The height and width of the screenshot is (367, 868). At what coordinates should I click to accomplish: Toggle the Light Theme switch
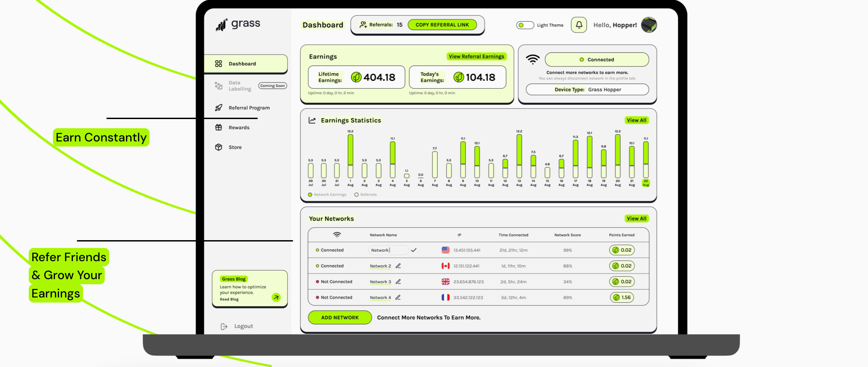(525, 25)
